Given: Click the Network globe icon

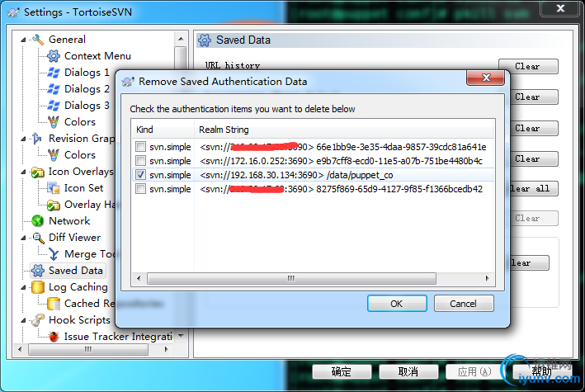Looking at the screenshot, I should [x=37, y=220].
